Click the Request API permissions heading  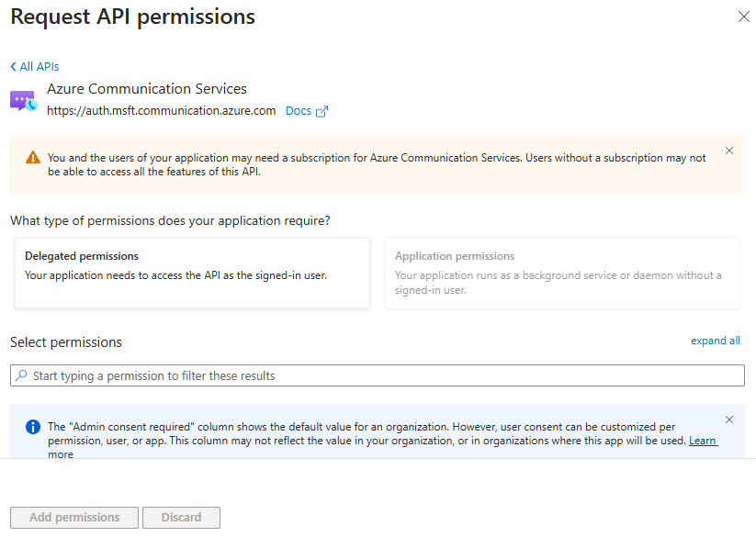point(132,17)
